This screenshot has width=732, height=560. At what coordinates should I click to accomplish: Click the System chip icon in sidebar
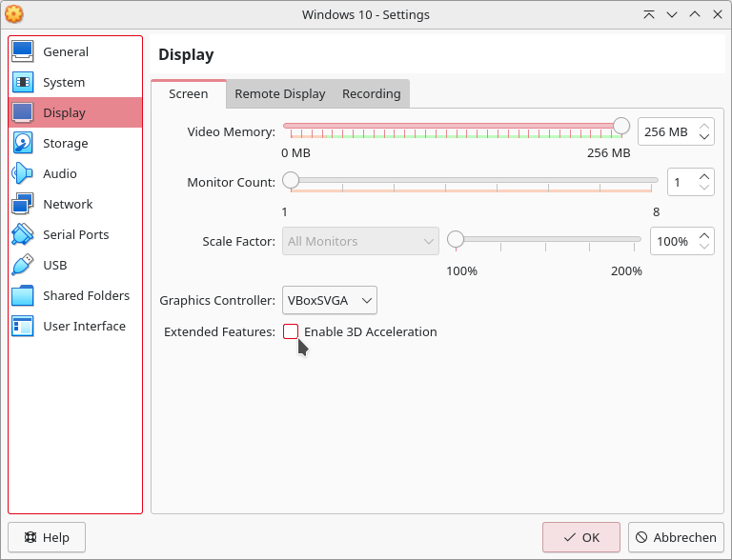23,82
